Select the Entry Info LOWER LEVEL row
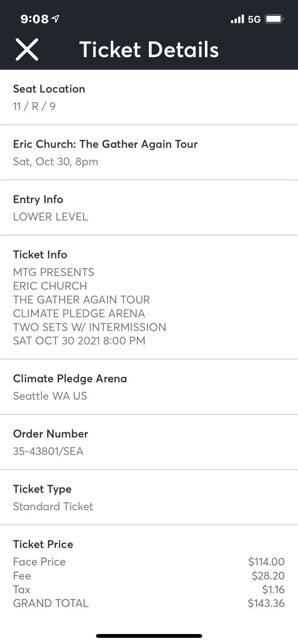The image size is (298, 644). point(149,208)
